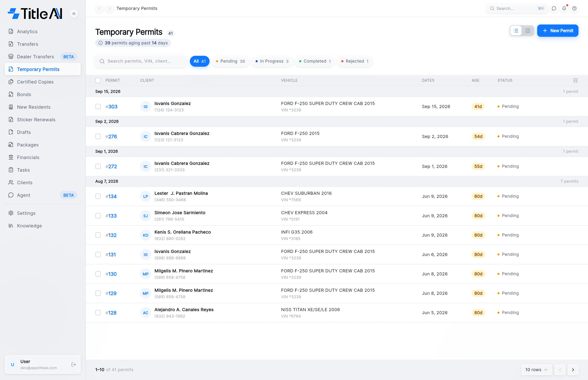This screenshot has height=380, width=588.
Task: Click the info icon beside aging permits notice
Action: pyautogui.click(x=101, y=43)
